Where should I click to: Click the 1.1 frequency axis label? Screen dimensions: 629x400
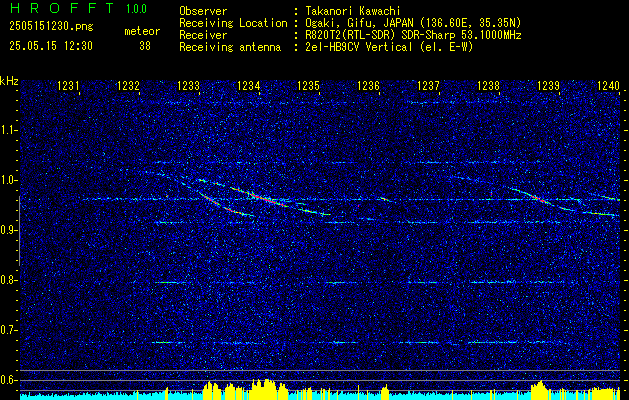[x=7, y=130]
